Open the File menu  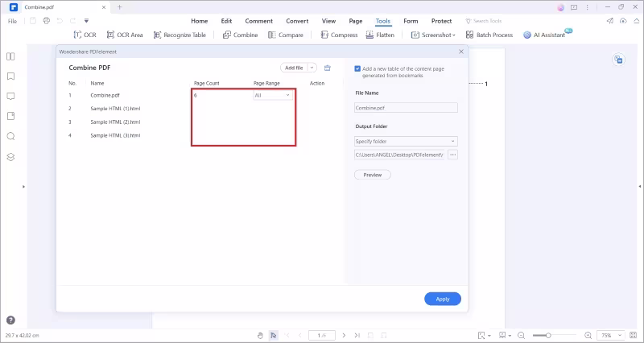[x=12, y=21]
